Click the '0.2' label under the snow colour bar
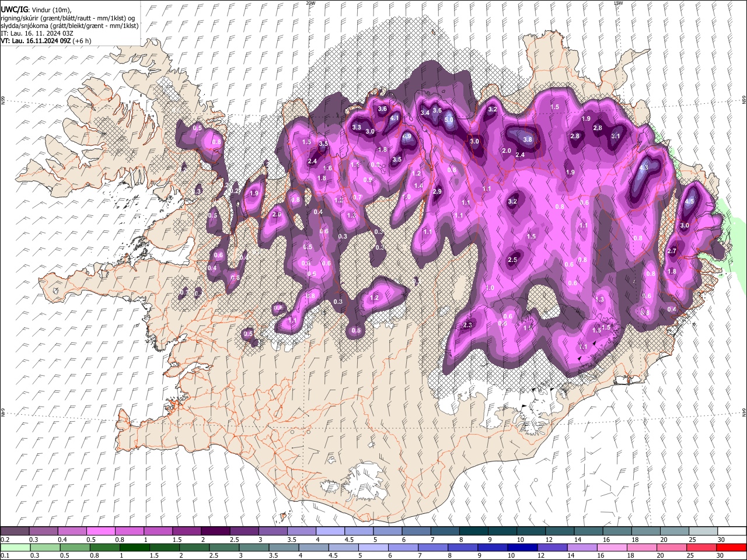Viewport: 747px width, 560px height. point(4,540)
